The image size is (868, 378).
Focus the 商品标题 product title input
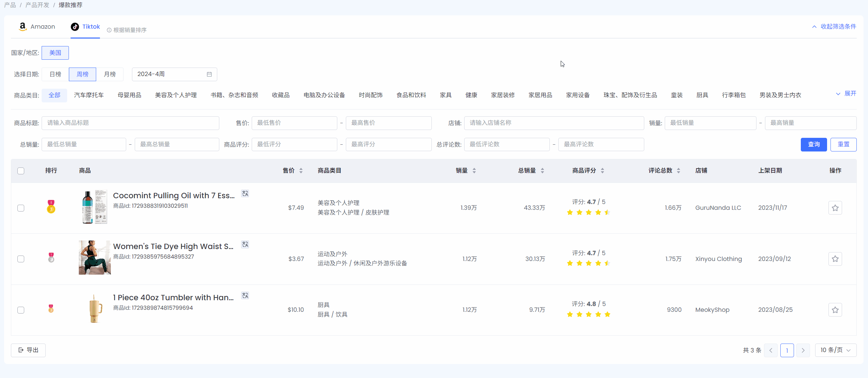(x=130, y=123)
